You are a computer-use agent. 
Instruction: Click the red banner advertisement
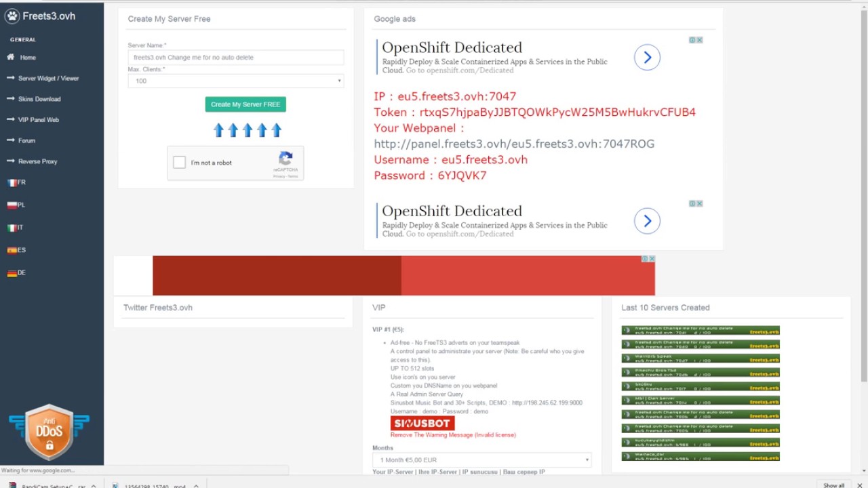tap(403, 275)
